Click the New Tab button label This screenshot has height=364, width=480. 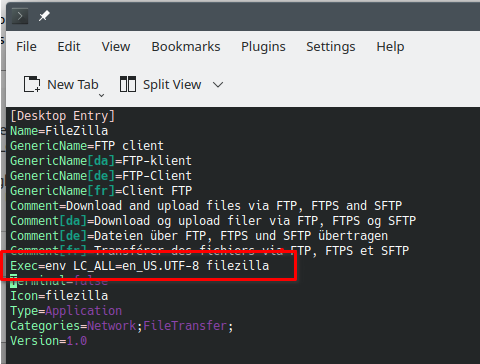point(73,85)
